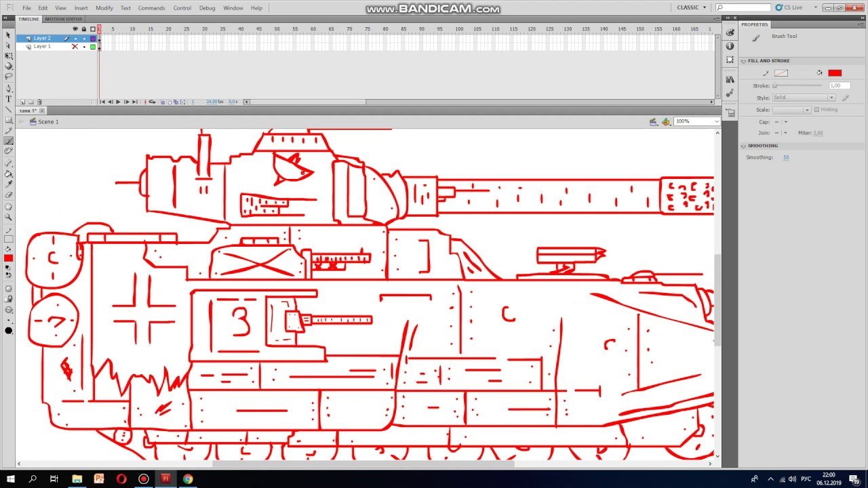Open the stage zoom 100% dropdown
This screenshot has height=488, width=868.
697,121
